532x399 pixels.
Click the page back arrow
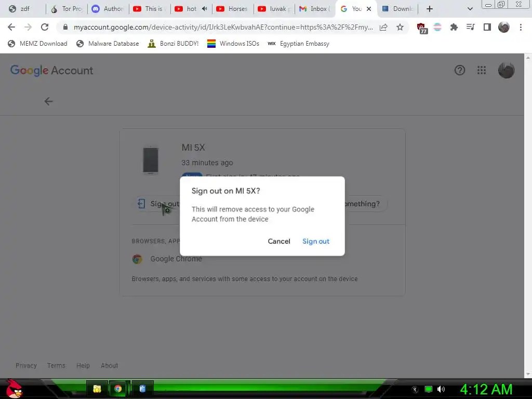[48, 101]
